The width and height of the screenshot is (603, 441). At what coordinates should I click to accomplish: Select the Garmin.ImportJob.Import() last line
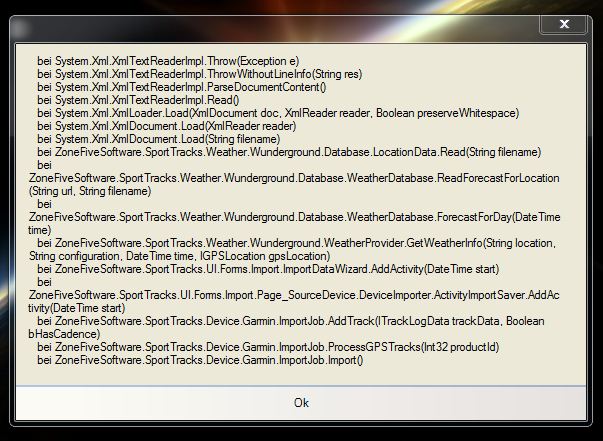point(200,360)
